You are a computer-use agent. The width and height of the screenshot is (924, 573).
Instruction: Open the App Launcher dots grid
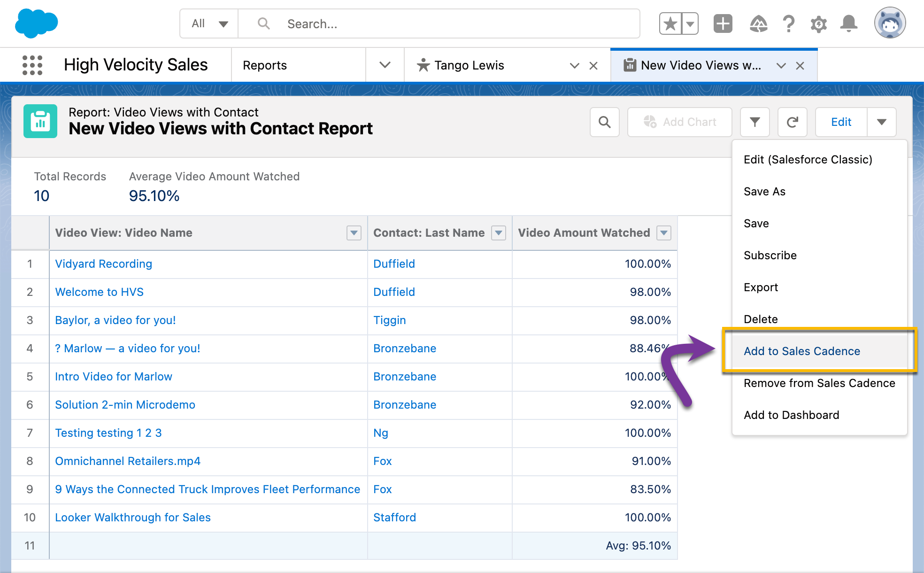tap(32, 65)
